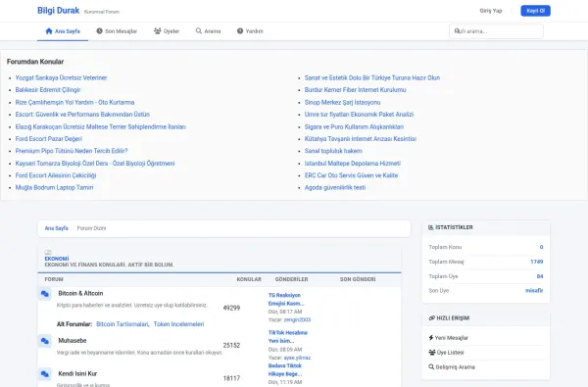Open topic İstanbul Maltepe Depolama Hizmeti
The width and height of the screenshot is (588, 387).
353,163
